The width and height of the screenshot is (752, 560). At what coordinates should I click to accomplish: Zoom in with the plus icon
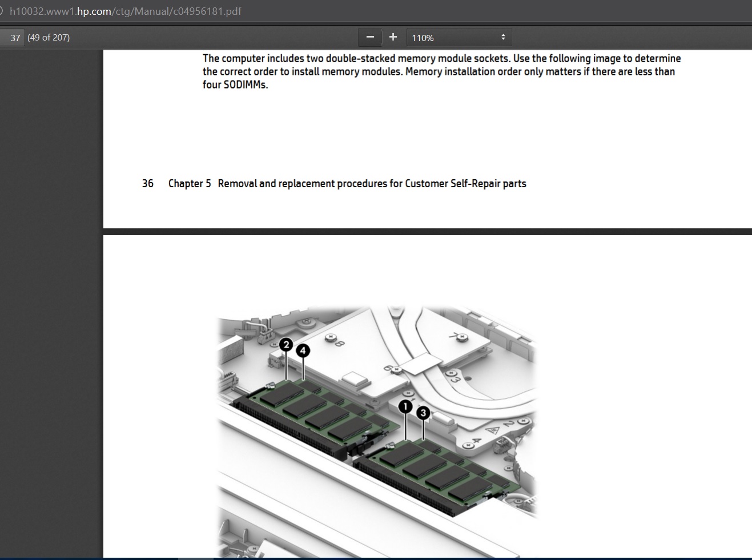[393, 37]
